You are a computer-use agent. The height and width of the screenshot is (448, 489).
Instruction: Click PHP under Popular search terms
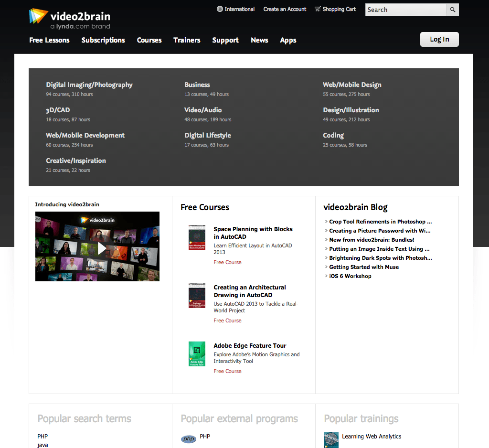[43, 437]
